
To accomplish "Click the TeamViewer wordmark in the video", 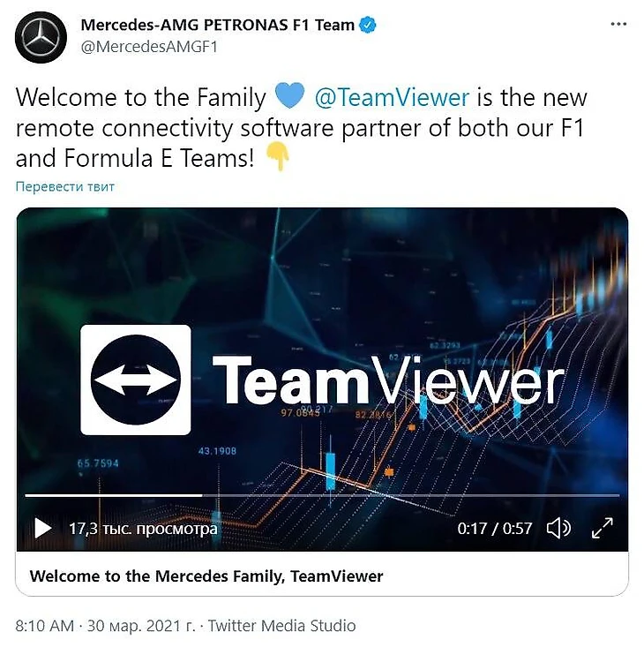I will (388, 380).
